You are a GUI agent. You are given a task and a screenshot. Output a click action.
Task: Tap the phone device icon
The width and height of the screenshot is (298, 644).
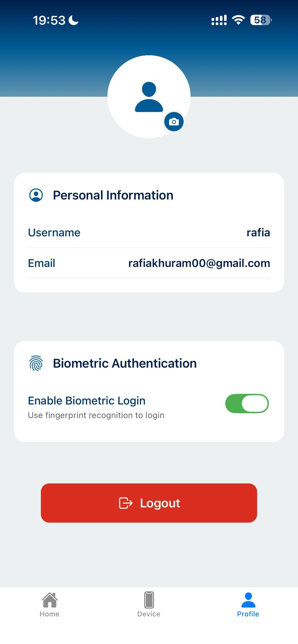pyautogui.click(x=149, y=600)
